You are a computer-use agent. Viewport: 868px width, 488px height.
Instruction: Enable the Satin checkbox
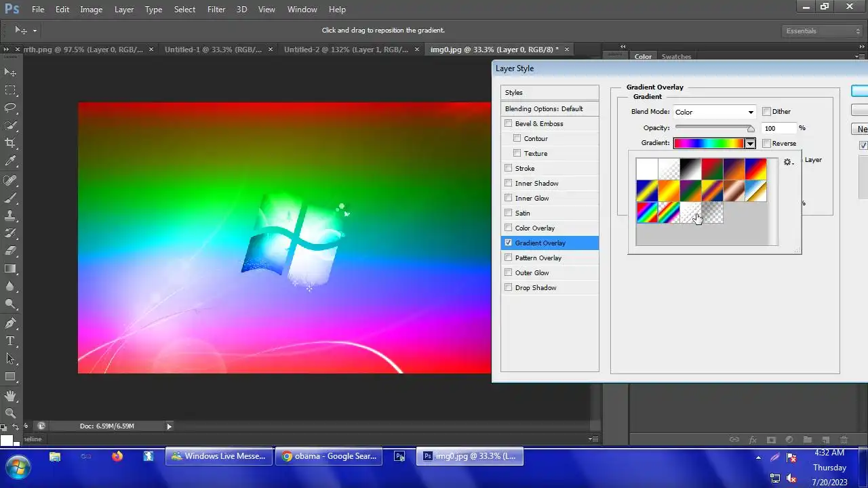coord(508,213)
